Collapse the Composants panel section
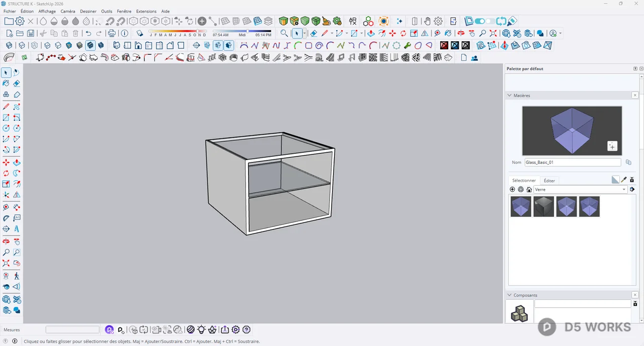 click(x=510, y=295)
